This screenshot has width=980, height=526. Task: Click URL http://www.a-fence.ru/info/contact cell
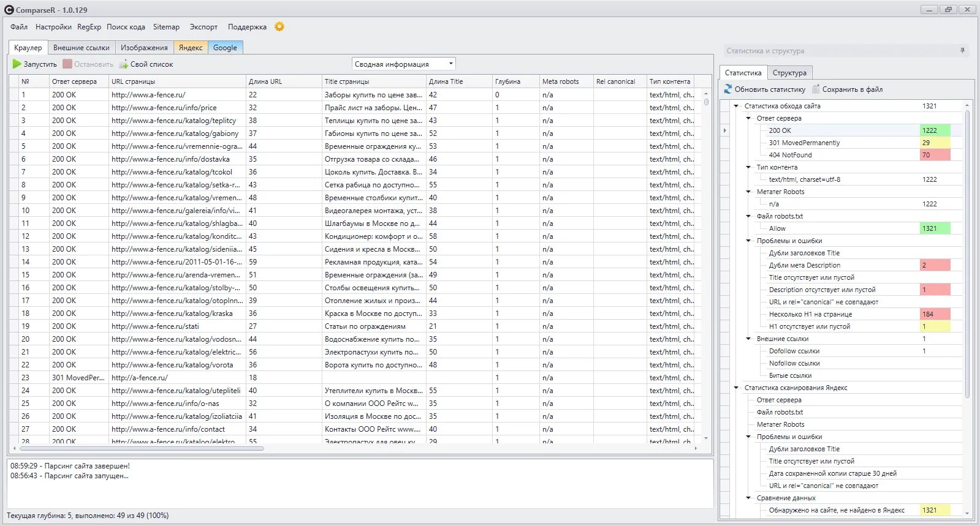coord(177,429)
